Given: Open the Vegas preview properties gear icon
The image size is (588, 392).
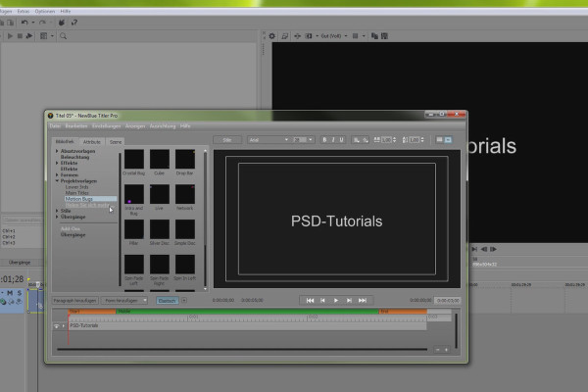Looking at the screenshot, I should click(x=271, y=36).
